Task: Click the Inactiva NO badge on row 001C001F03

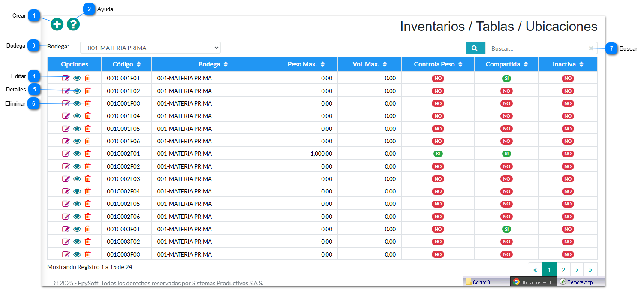Action: coord(568,103)
